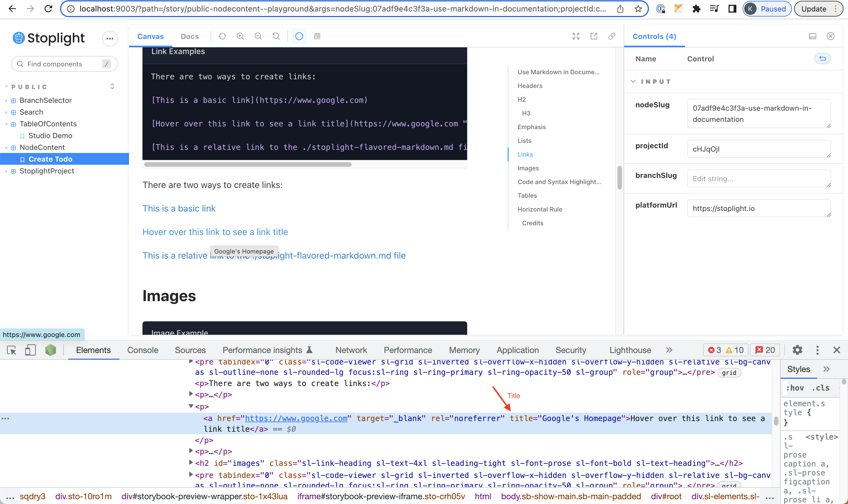Click the remount component icon in Storybook toolbar
This screenshot has width=848, height=504.
[223, 36]
